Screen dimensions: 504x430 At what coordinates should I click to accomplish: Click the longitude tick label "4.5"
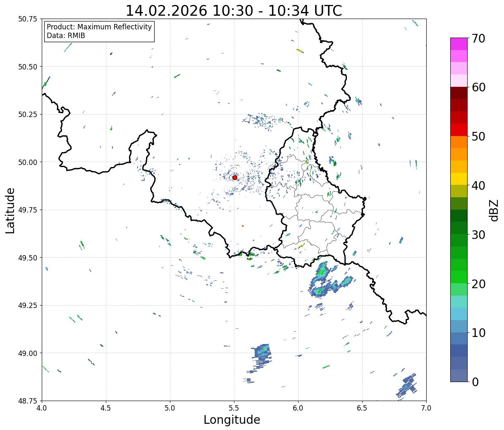coord(106,408)
